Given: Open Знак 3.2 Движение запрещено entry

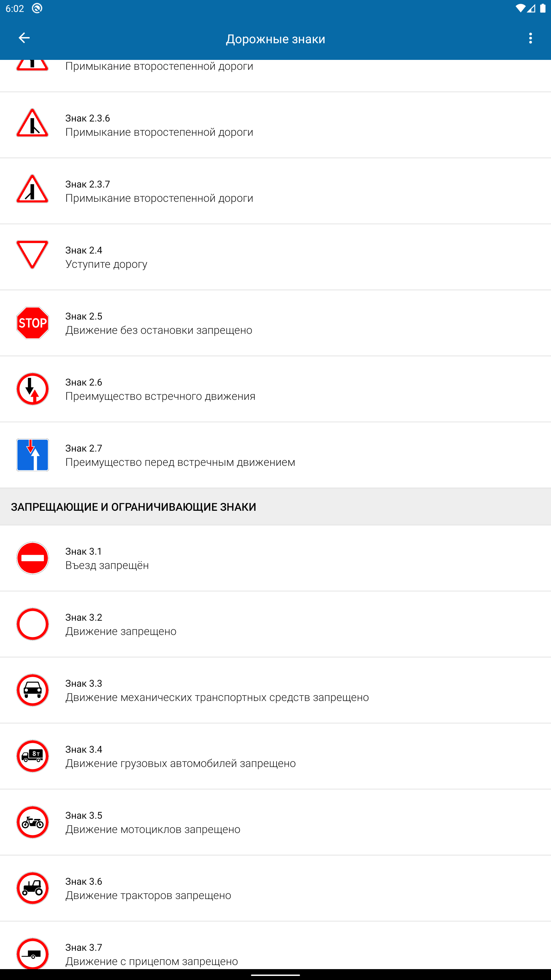Looking at the screenshot, I should 275,624.
